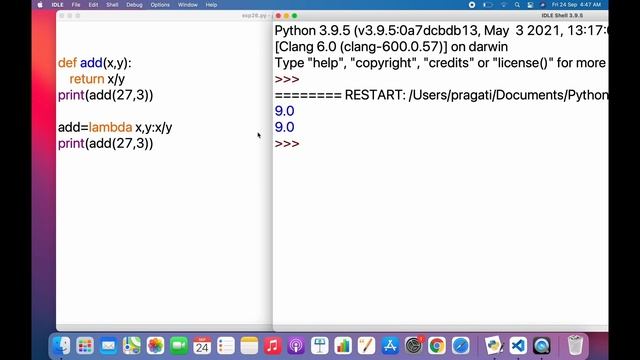The image size is (640, 360).
Task: Open Spotlight search in menu bar
Action: [x=517, y=5]
